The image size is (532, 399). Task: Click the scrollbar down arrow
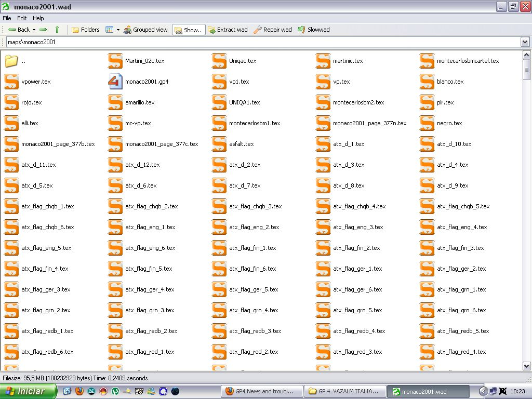[527, 366]
